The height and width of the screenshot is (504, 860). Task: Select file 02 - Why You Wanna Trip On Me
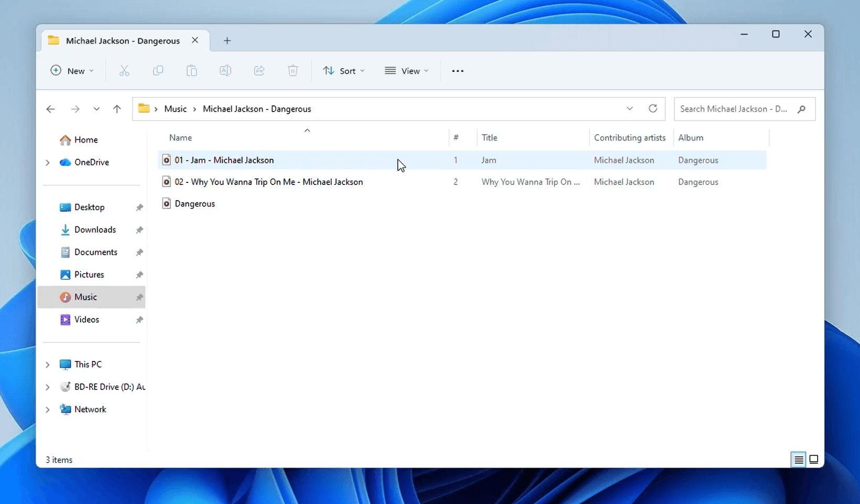point(269,182)
